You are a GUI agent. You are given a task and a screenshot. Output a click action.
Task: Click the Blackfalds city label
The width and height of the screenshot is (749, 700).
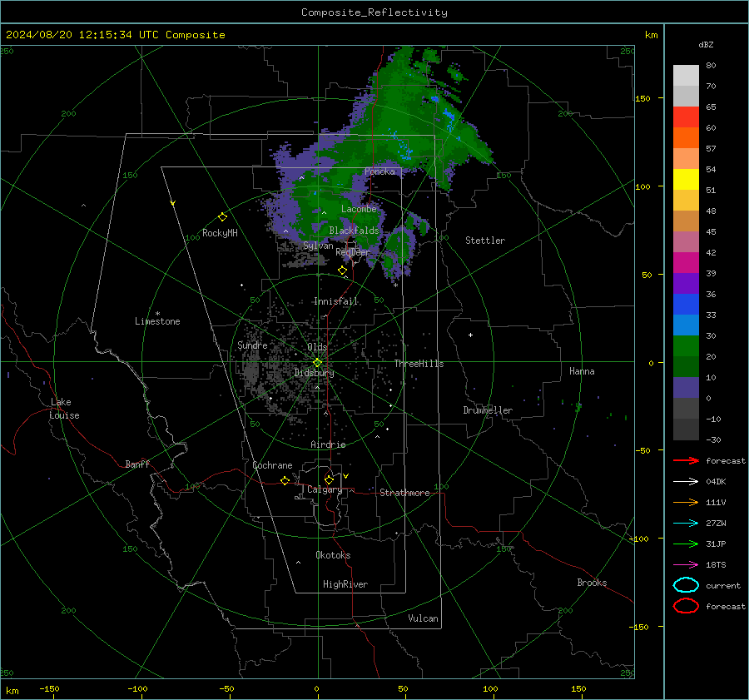[x=354, y=231]
